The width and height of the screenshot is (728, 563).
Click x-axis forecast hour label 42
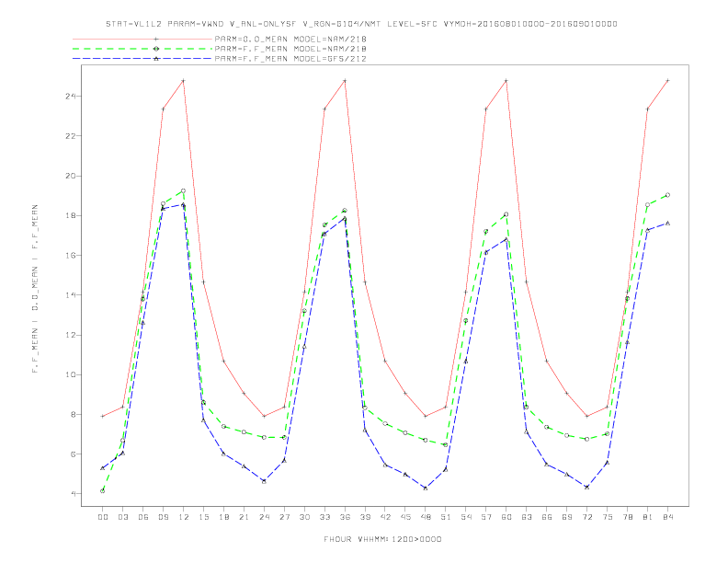(385, 517)
